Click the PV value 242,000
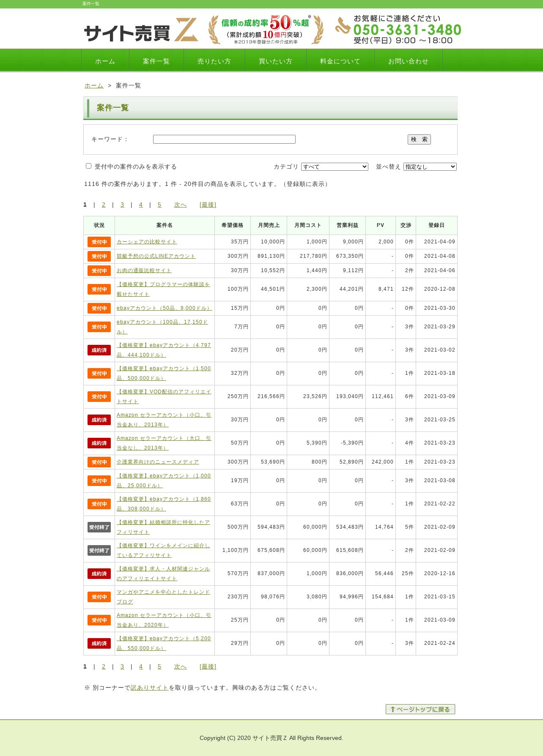 (382, 462)
